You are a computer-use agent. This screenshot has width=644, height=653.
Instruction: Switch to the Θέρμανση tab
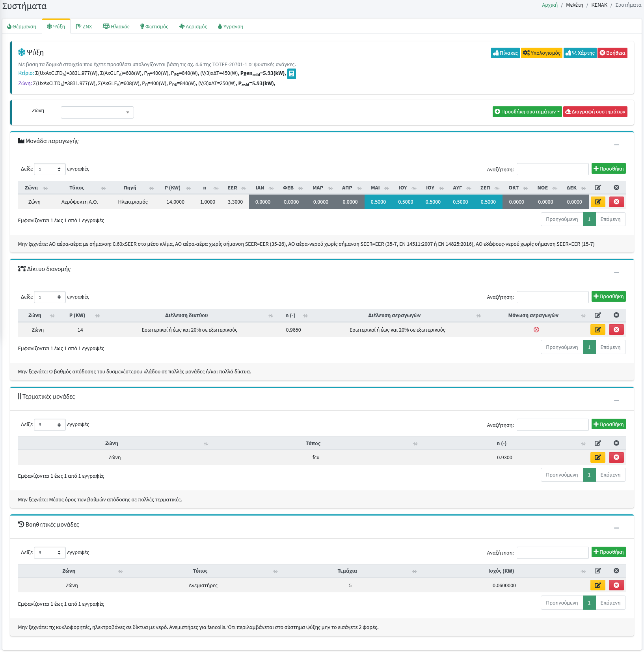pos(22,27)
